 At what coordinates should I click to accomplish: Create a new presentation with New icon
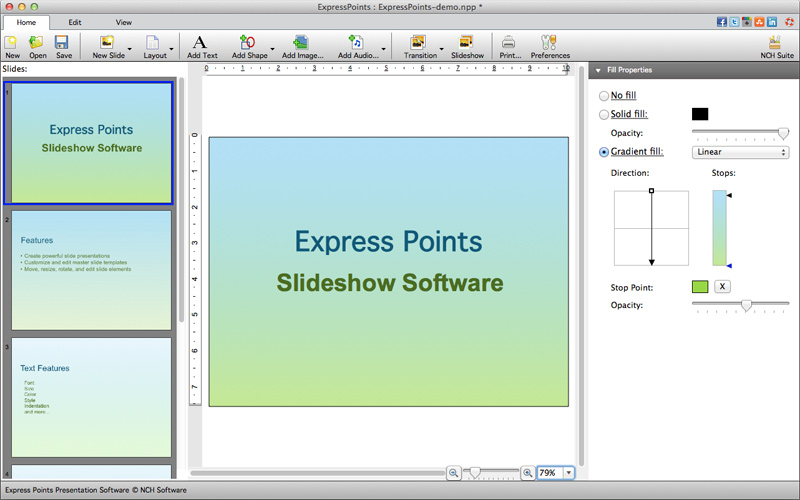12,46
